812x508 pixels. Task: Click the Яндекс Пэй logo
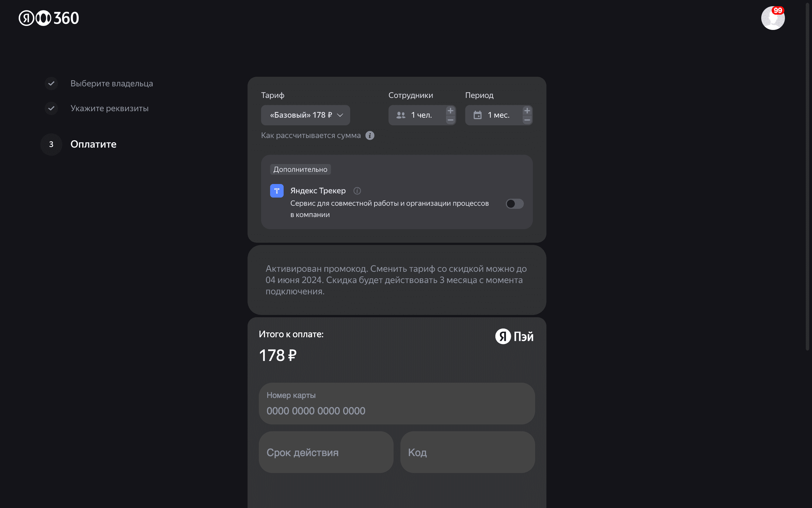pos(514,336)
